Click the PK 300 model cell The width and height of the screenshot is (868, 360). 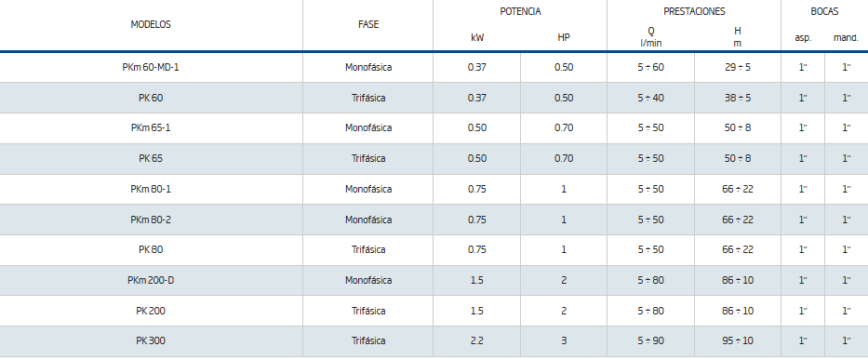(x=151, y=341)
